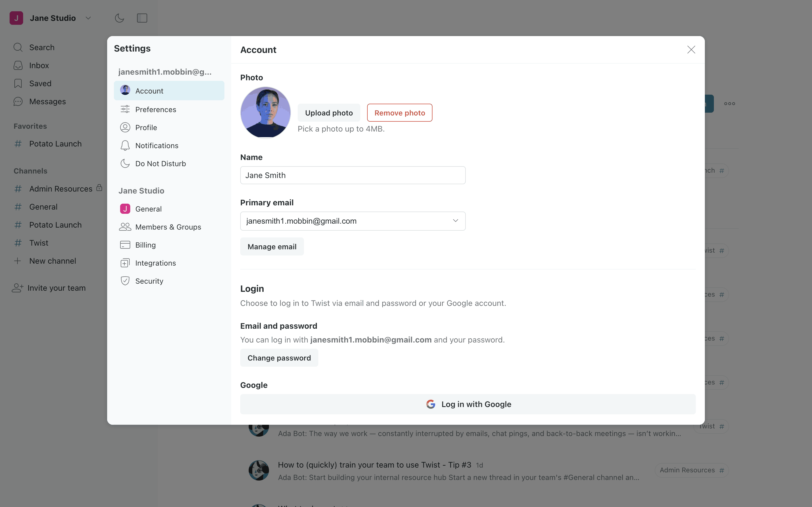Select the Do Not Disturb section
Screen dimensions: 812x507
[x=160, y=164]
